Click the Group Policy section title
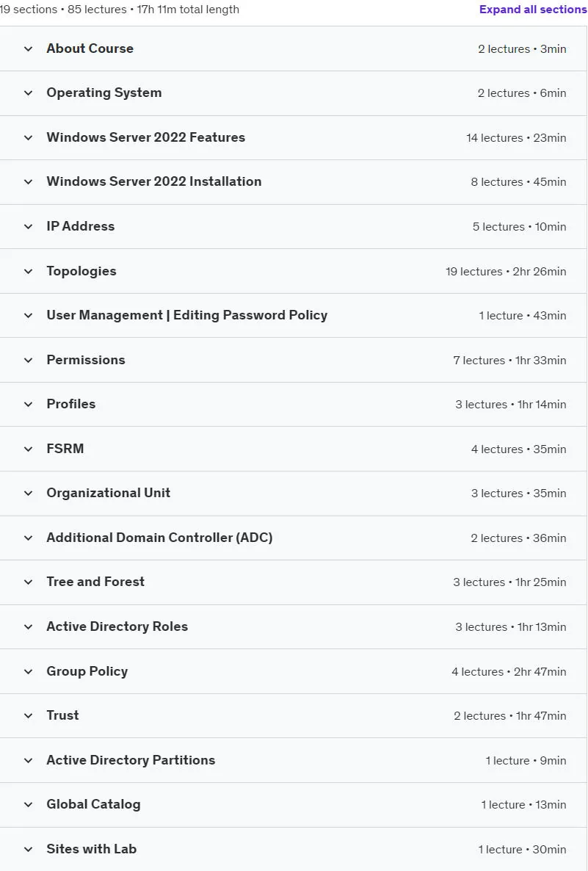The height and width of the screenshot is (871, 588). click(87, 671)
